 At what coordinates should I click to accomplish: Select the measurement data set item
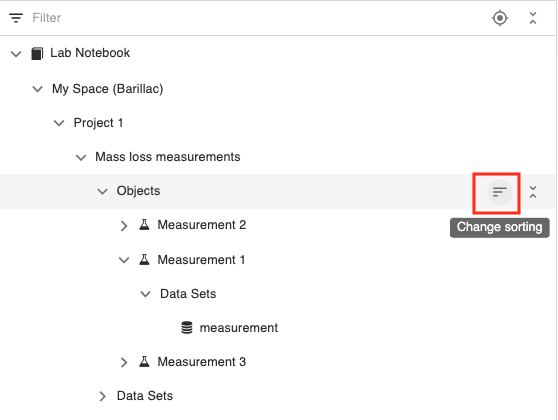click(238, 327)
